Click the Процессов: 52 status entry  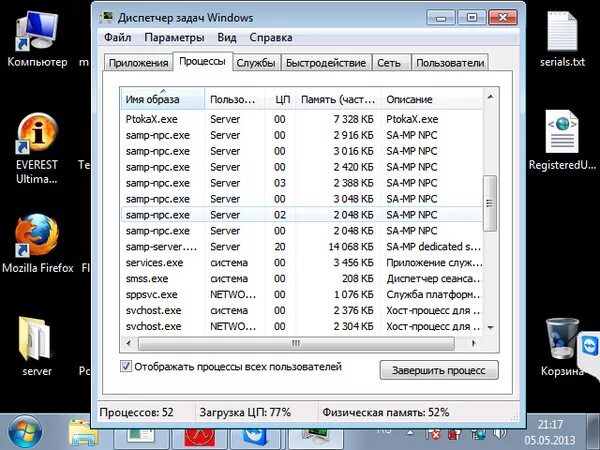coord(136,412)
